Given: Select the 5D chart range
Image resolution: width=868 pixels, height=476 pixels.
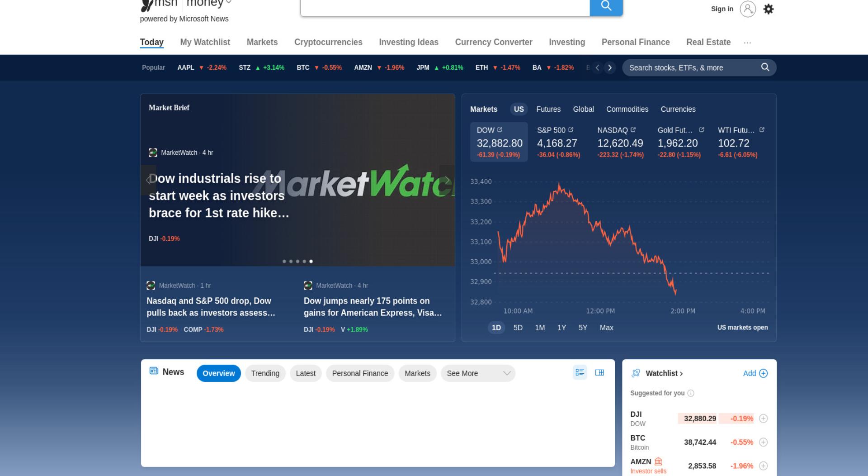Looking at the screenshot, I should click(518, 328).
